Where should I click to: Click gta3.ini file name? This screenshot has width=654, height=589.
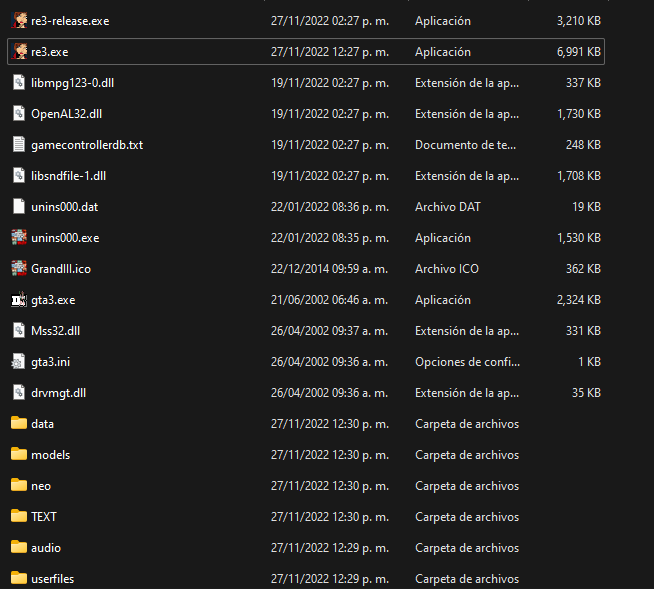click(50, 362)
